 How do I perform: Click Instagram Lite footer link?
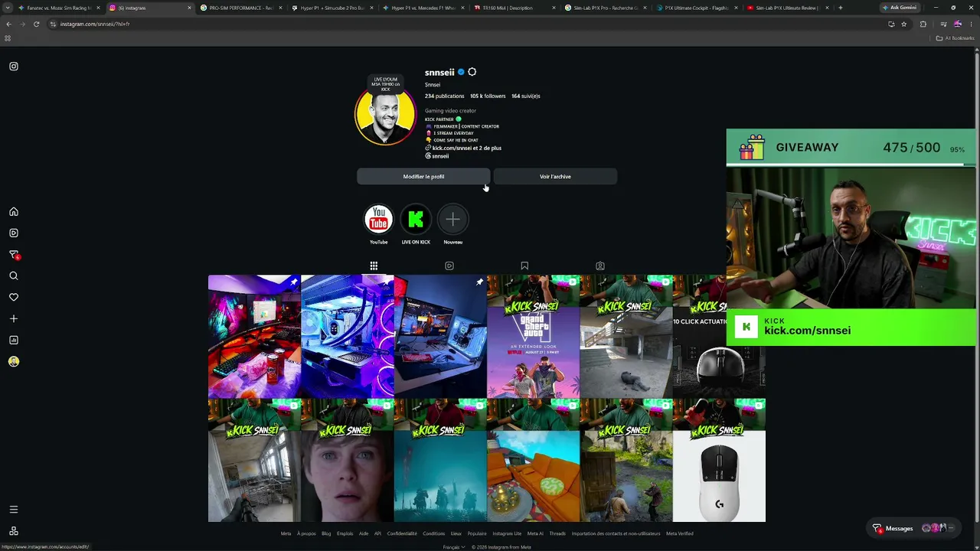[x=507, y=534]
